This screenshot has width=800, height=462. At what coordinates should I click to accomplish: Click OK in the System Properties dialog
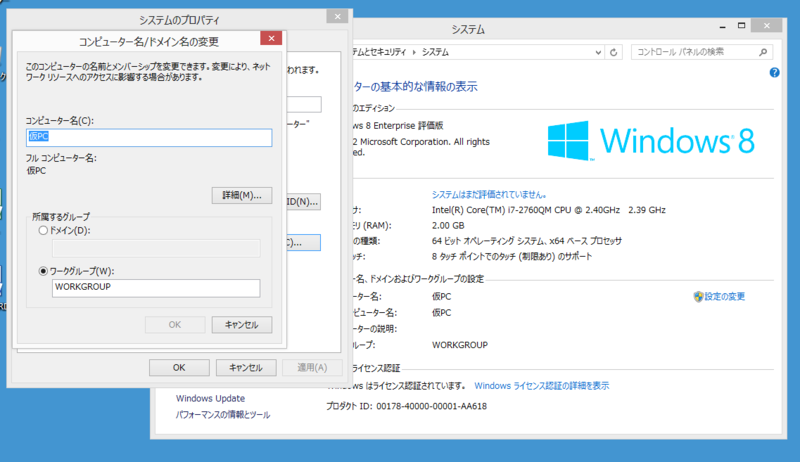pos(179,368)
